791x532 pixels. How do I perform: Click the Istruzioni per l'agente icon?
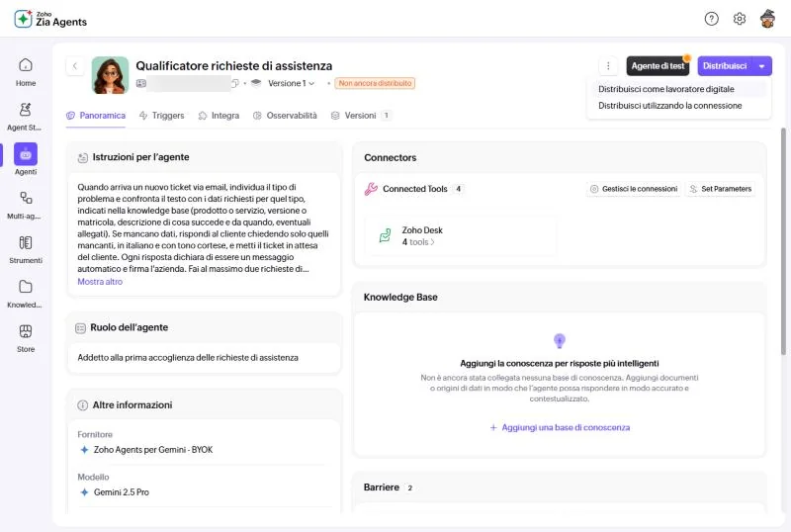[83, 157]
